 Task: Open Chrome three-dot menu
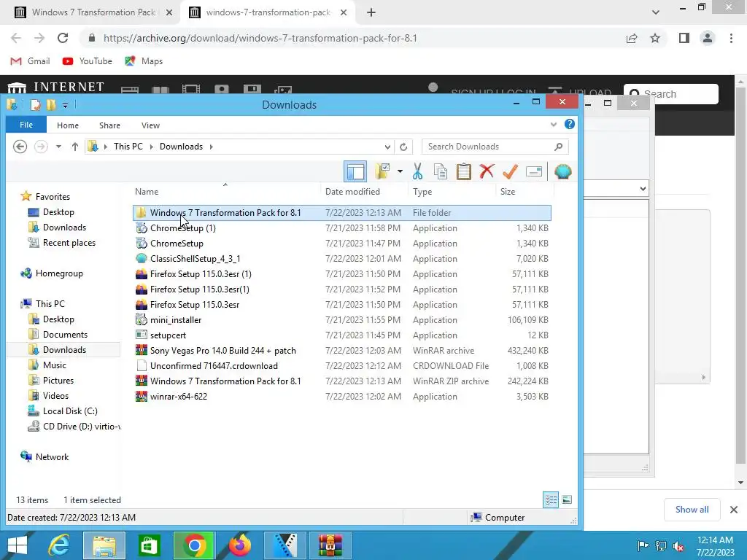click(731, 38)
